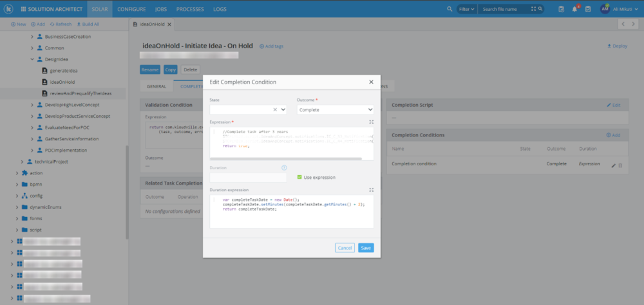Click the config hierarchy icon
The image size is (644, 305).
click(x=24, y=196)
